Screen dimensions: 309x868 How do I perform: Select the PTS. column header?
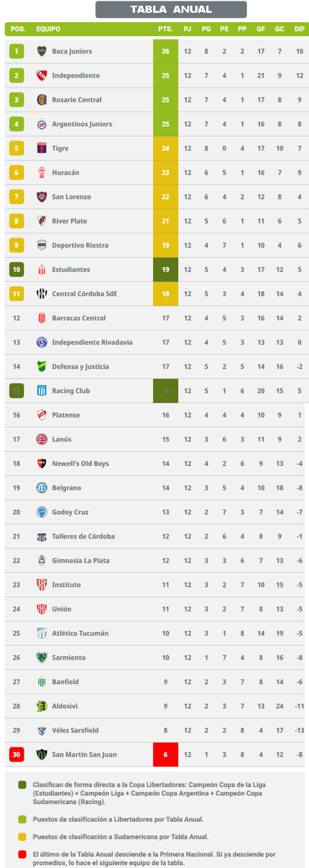coord(165,29)
